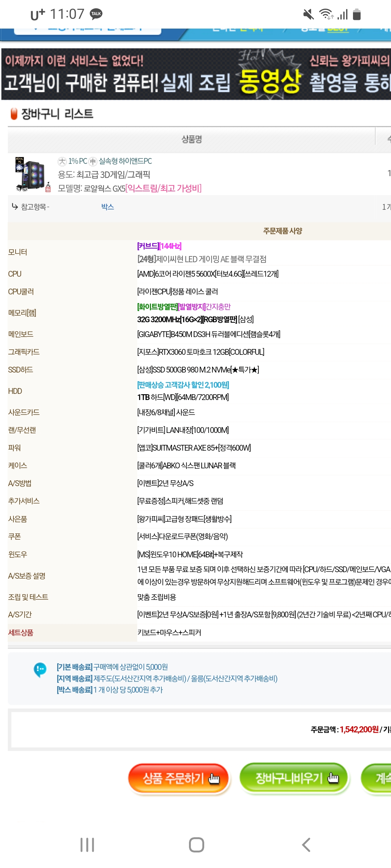Click the 박스 배송료 notice line

110,690
